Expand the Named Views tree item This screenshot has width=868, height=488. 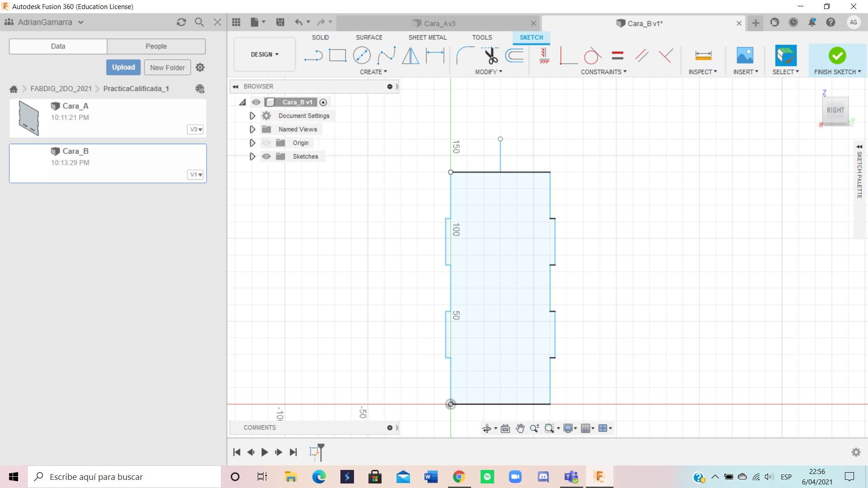click(252, 129)
